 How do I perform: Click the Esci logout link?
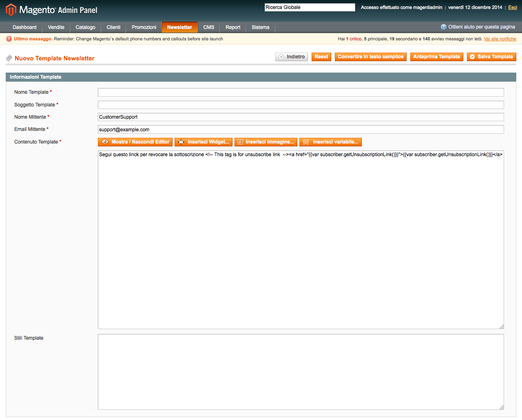pos(512,7)
